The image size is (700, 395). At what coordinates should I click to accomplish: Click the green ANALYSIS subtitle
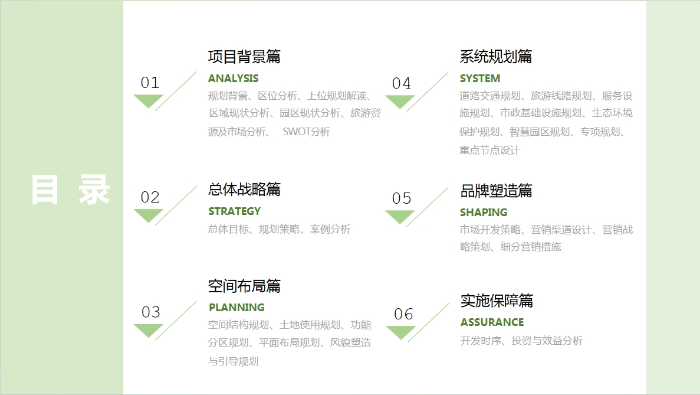point(233,78)
